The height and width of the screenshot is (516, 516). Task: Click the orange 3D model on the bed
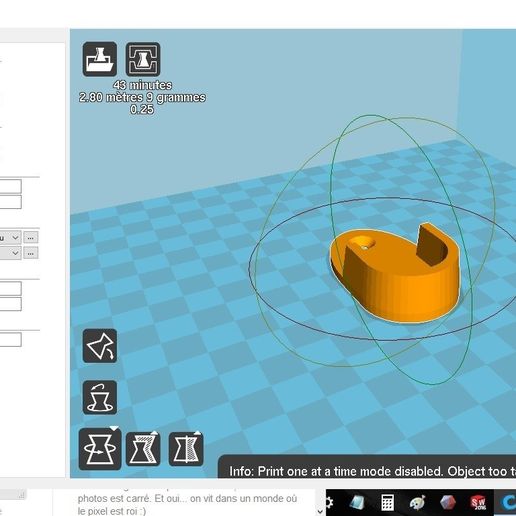point(395,273)
